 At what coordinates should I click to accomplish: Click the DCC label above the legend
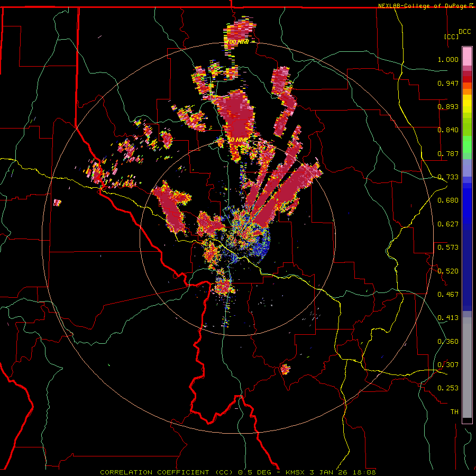(465, 31)
